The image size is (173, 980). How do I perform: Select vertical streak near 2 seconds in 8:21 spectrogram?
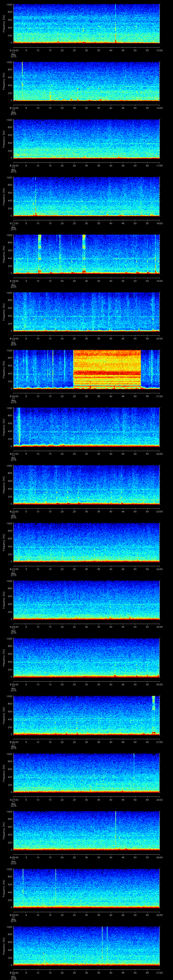click(x=19, y=426)
